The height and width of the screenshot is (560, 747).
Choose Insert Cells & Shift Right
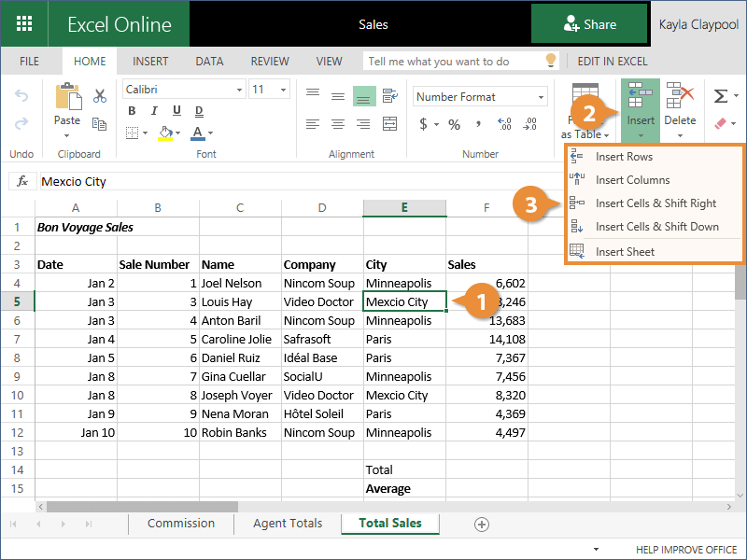coord(655,203)
